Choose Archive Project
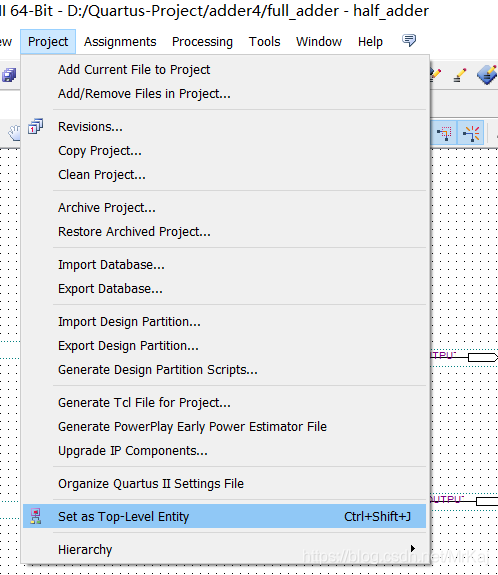 224,208
